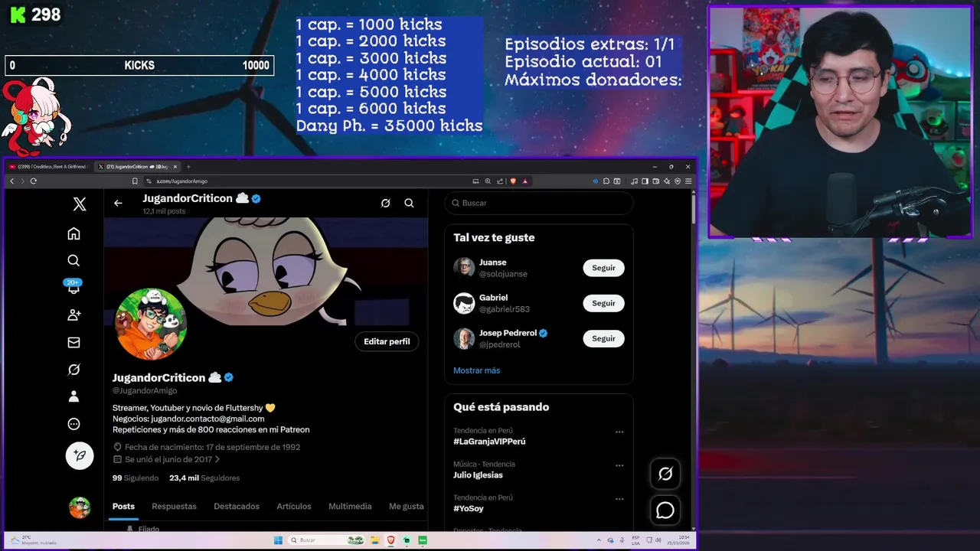Open Profile icon in left sidebar
The height and width of the screenshot is (551, 980).
coord(73,396)
